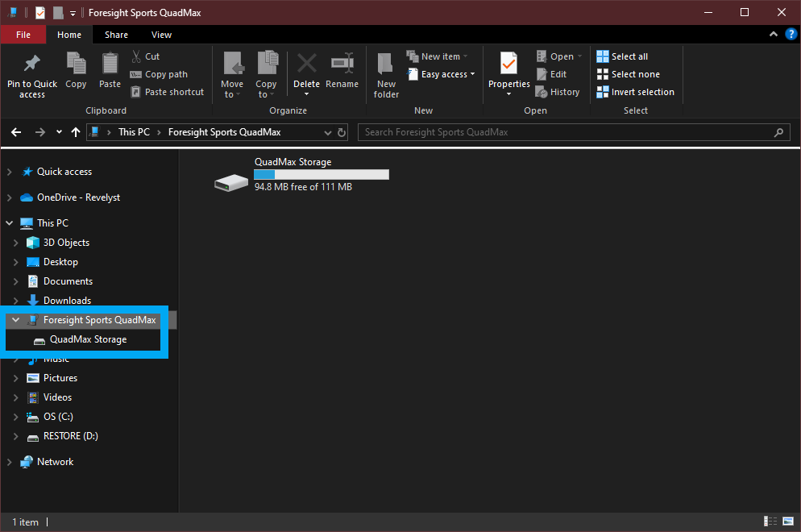Select OneDrive - Revelyst in the sidebar
The image size is (801, 532).
78,197
